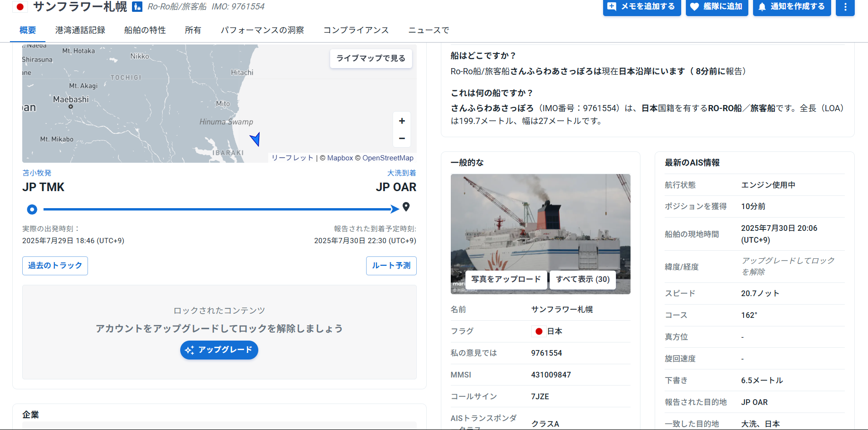Click the Maebashi label on the map
Screen dimensions: 868x430
[x=71, y=100]
